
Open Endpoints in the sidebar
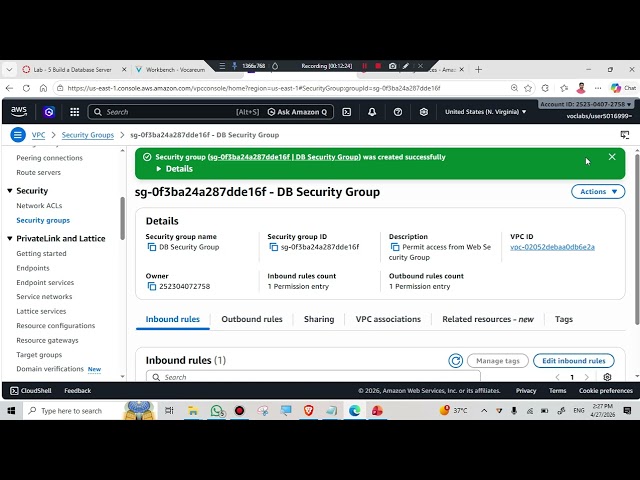(x=33, y=268)
